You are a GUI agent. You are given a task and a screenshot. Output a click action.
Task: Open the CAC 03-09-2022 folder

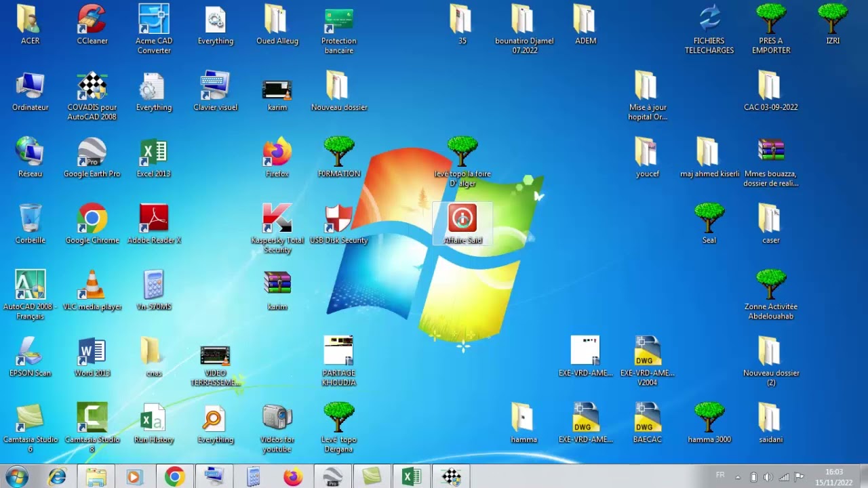pos(771,91)
